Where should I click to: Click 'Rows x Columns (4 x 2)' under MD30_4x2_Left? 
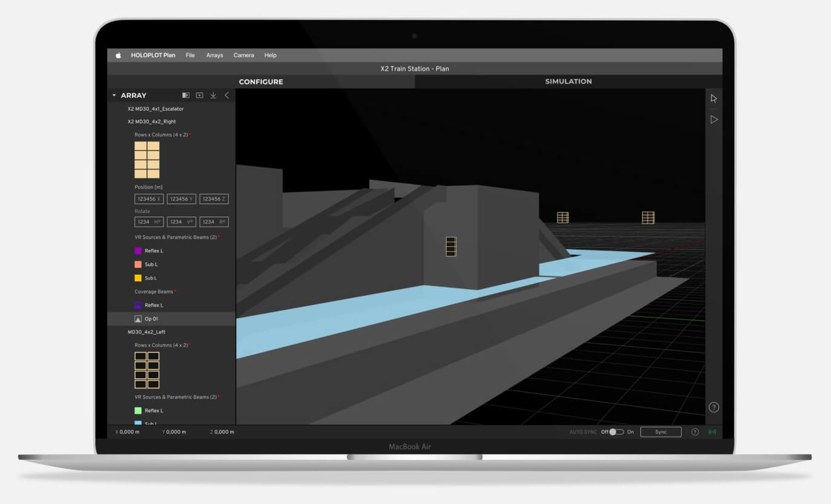tap(161, 345)
